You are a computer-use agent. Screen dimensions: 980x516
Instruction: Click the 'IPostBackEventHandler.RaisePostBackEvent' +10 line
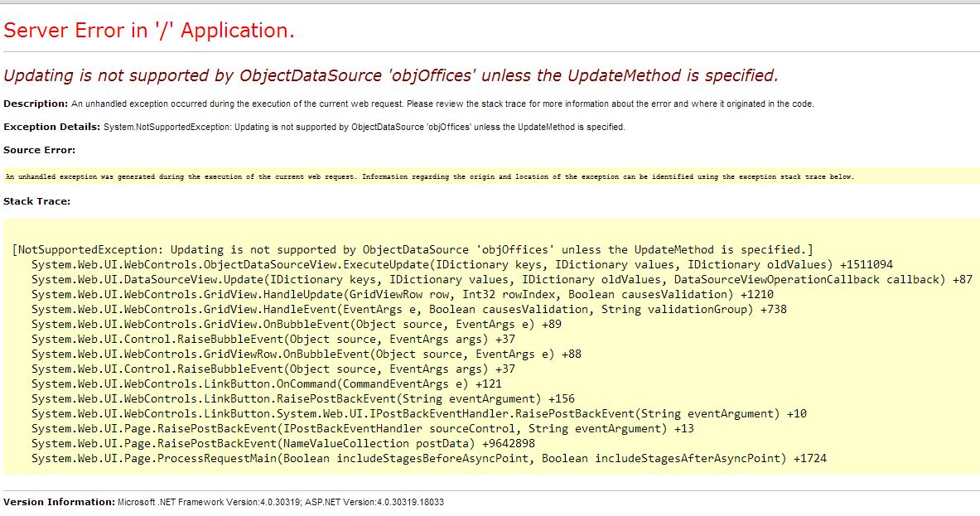[418, 413]
